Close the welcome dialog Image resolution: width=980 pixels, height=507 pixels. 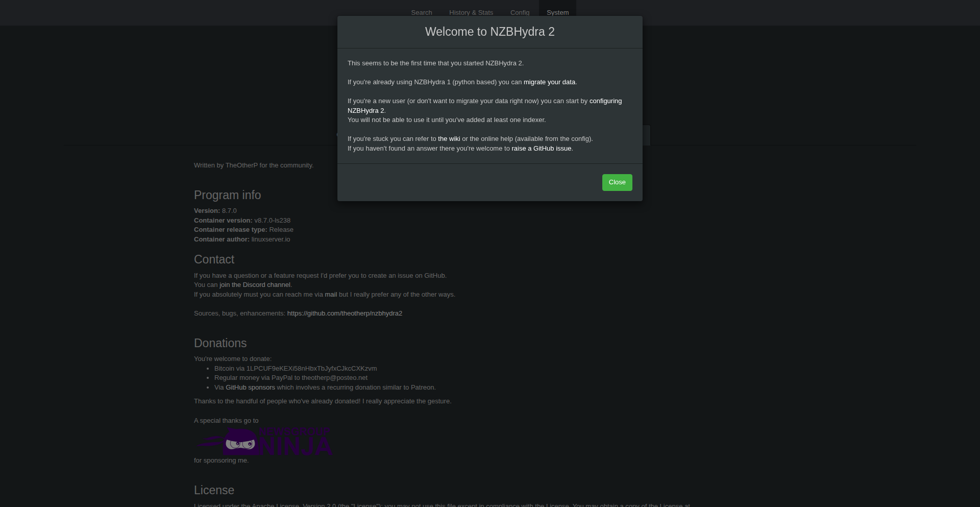pos(617,182)
